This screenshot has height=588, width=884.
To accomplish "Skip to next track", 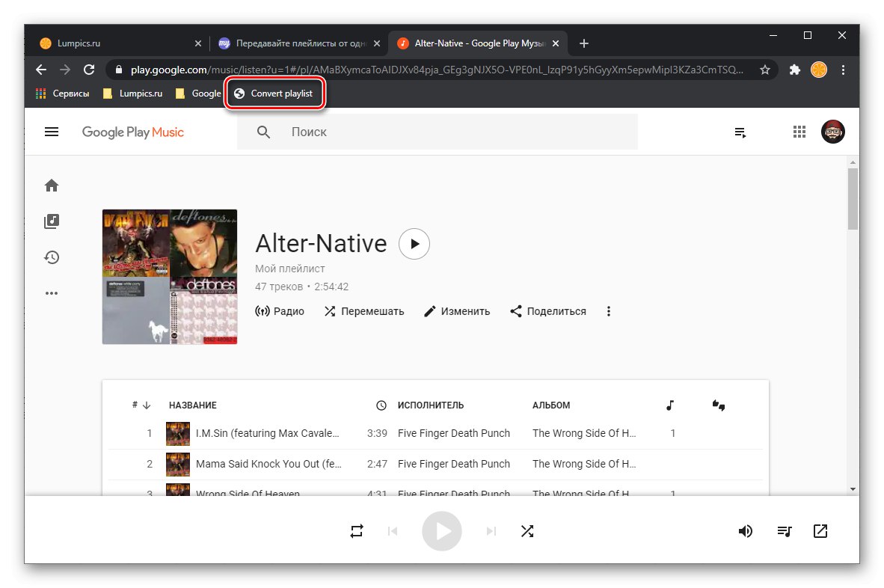I will click(x=491, y=531).
